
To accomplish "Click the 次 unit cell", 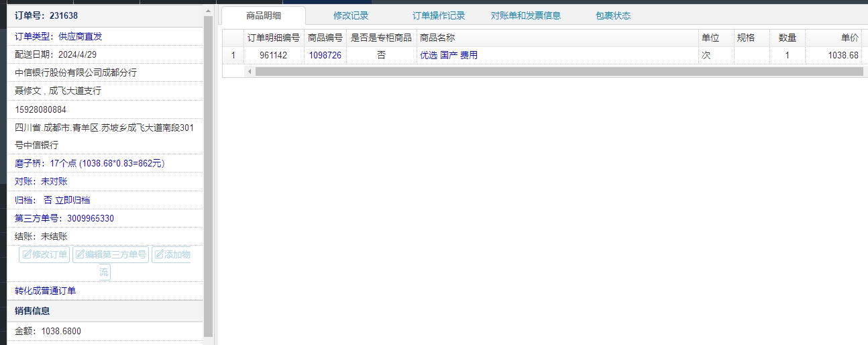I will 716,56.
